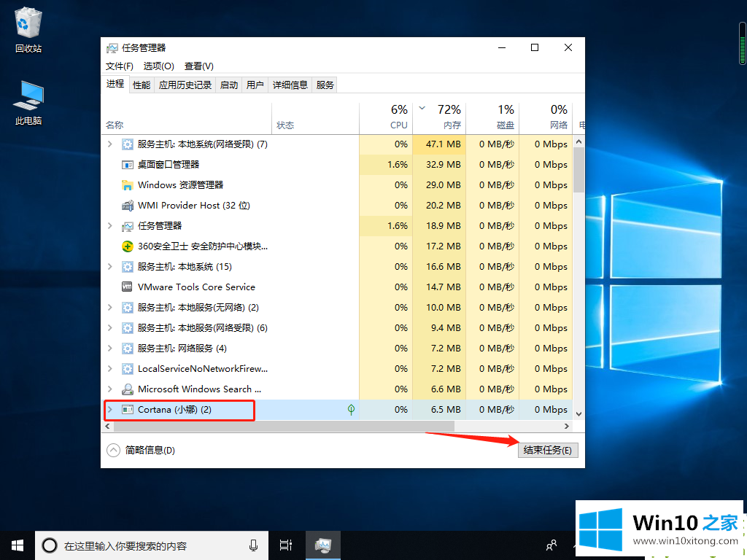Image resolution: width=747 pixels, height=560 pixels.
Task: Expand 服务主机: 网络服务 (4) group
Action: point(110,349)
